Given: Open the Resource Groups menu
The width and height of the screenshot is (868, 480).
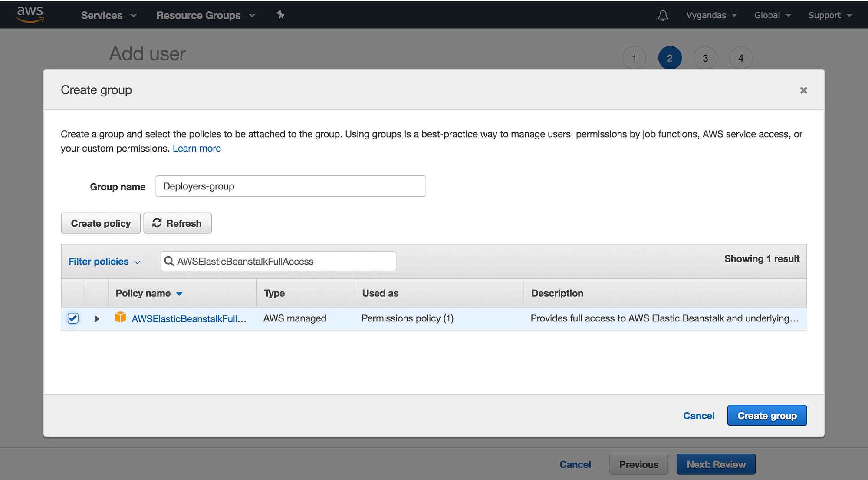Looking at the screenshot, I should pos(205,15).
